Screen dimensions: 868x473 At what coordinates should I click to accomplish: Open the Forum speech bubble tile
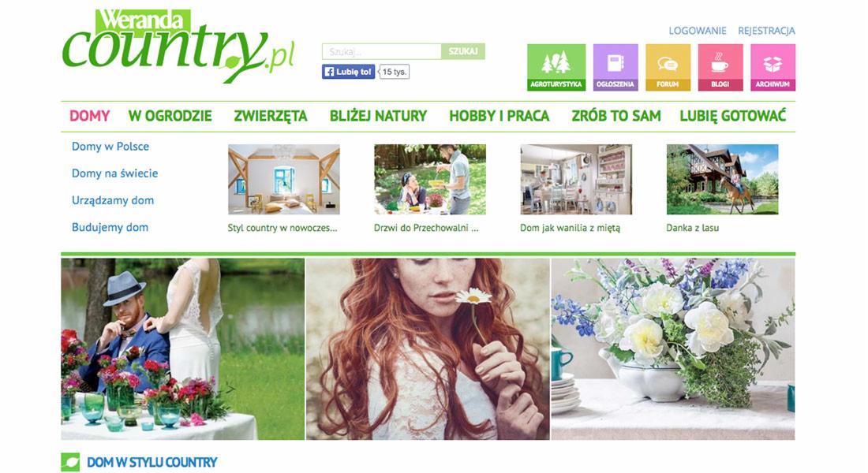pos(668,68)
